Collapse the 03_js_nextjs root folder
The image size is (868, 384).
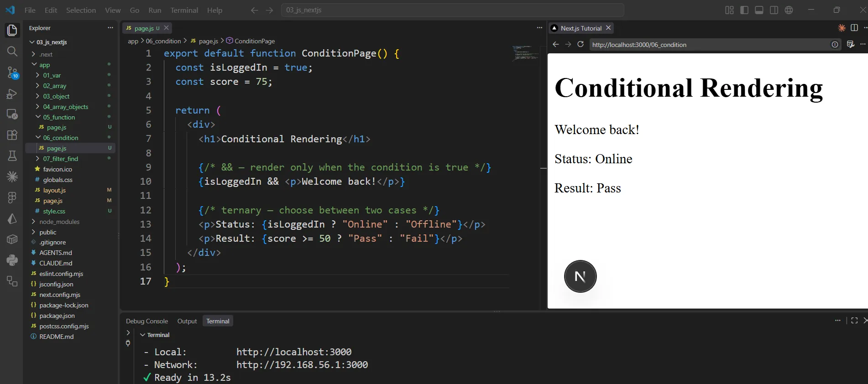coord(32,42)
